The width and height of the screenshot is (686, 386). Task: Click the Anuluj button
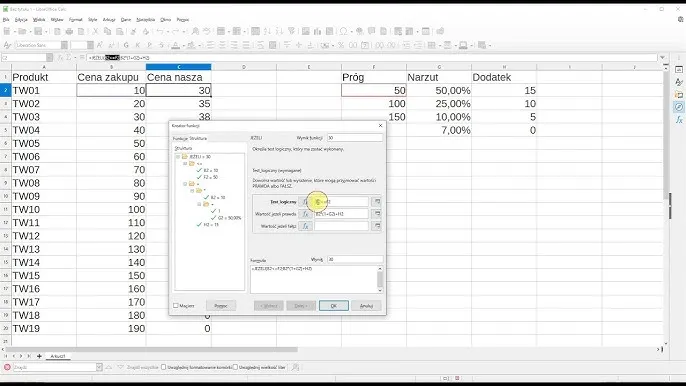pos(367,305)
